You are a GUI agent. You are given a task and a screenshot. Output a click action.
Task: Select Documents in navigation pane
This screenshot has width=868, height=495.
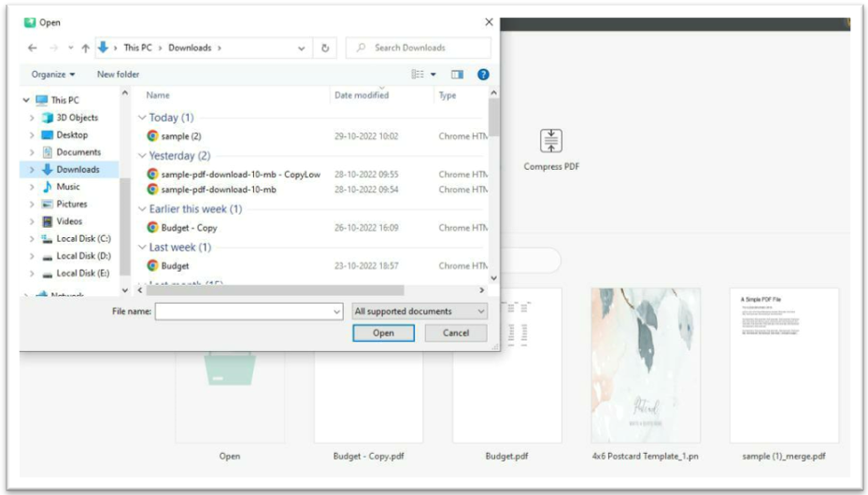point(78,152)
